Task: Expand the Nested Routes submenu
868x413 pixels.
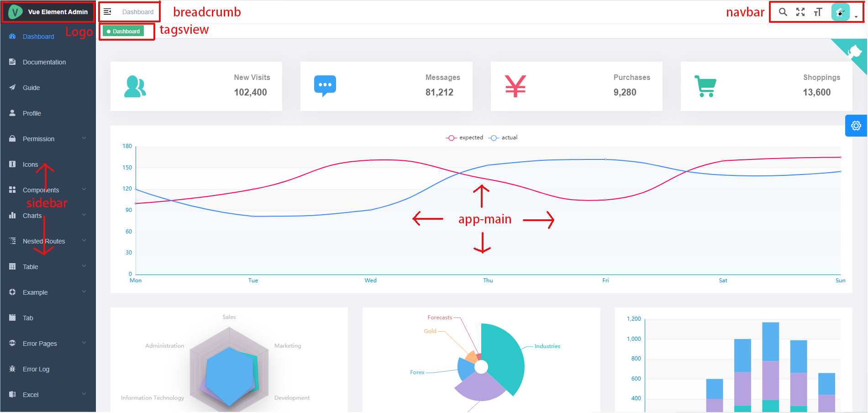Action: coord(48,241)
